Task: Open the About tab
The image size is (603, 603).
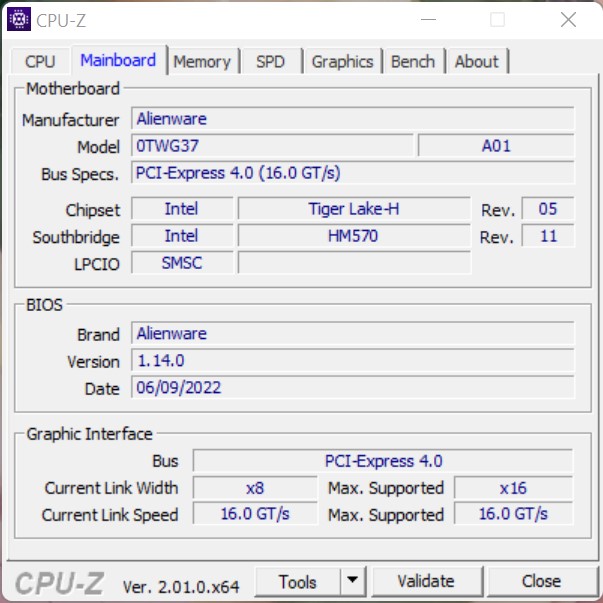Action: (x=477, y=62)
